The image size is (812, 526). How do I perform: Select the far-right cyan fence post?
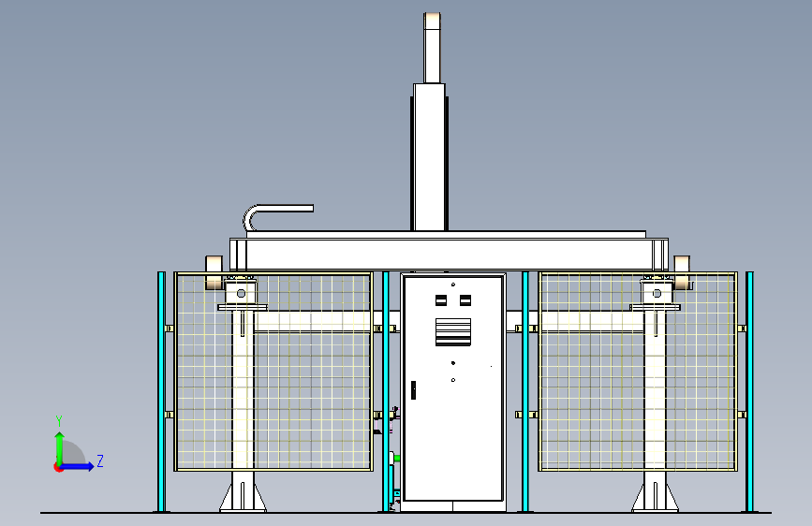(x=749, y=392)
